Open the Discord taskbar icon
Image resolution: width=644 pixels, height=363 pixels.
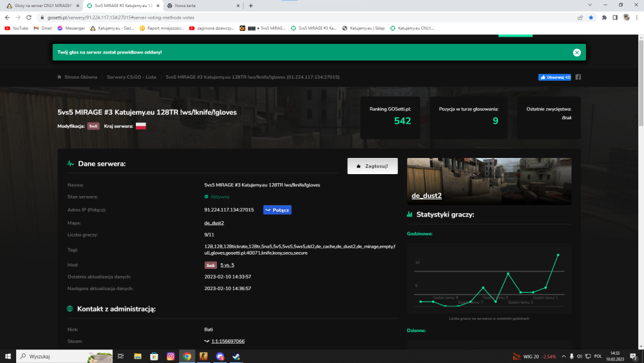220,356
